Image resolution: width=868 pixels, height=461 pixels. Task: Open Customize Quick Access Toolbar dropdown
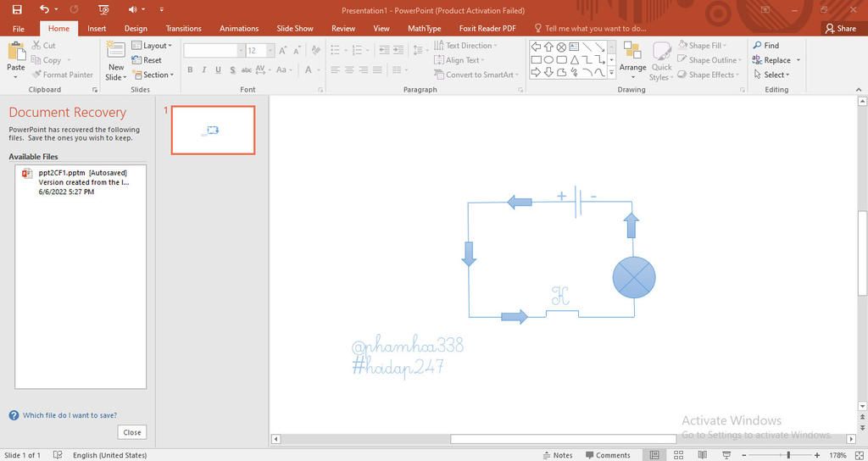coord(162,9)
